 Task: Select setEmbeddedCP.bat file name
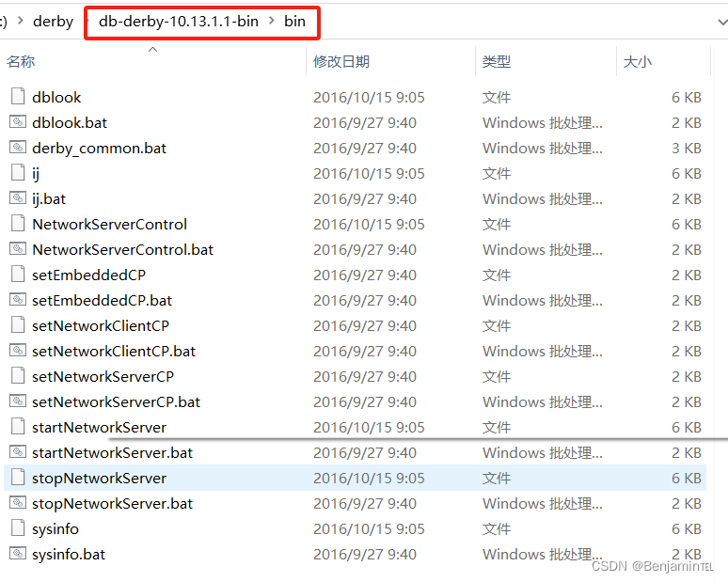pyautogui.click(x=102, y=301)
